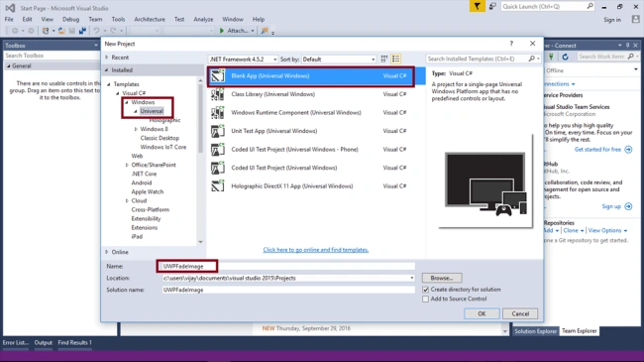
Task: Open the notifications filter flag icon
Action: [x=477, y=7]
